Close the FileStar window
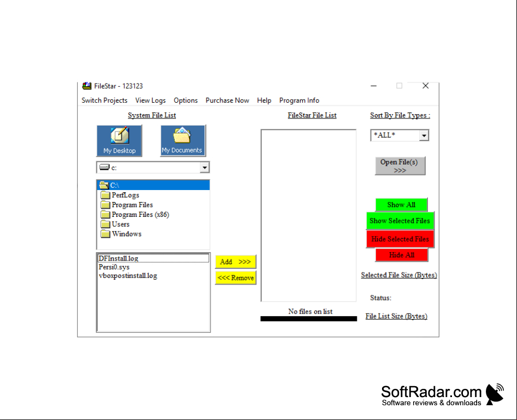517x420 pixels. point(426,86)
